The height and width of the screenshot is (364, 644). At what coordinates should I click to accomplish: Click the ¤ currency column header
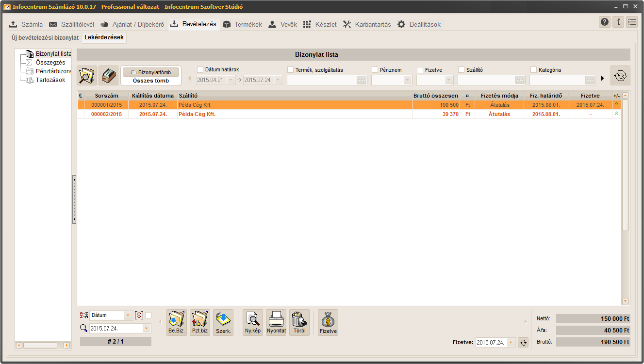467,96
